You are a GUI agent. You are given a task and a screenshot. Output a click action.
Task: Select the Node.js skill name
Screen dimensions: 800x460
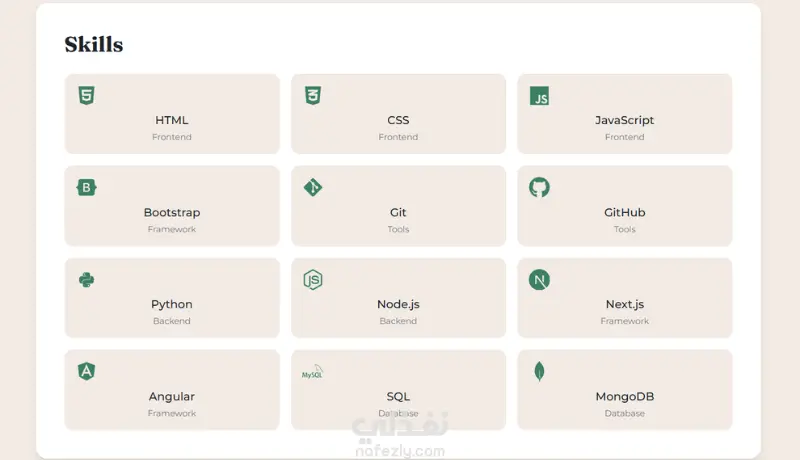(398, 304)
